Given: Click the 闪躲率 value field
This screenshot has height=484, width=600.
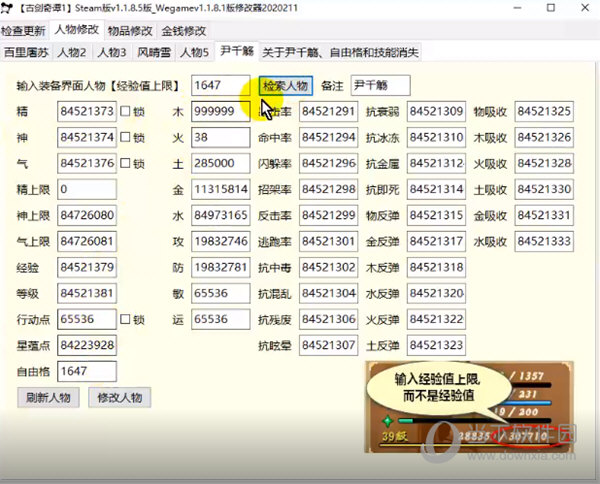Looking at the screenshot, I should point(329,163).
